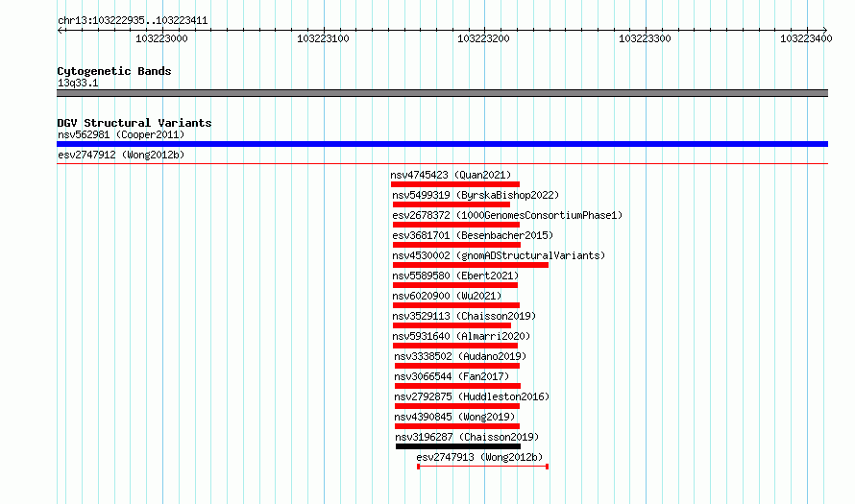Open the nsv3529113 (Chaisson2019) label

click(x=464, y=316)
